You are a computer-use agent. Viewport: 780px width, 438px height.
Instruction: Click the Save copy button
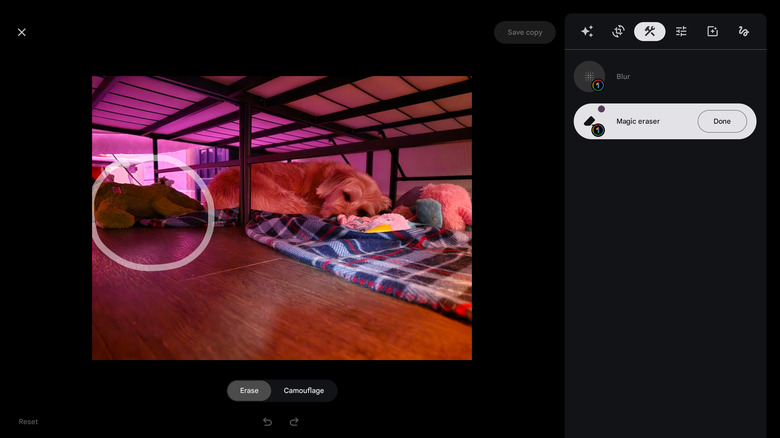pyautogui.click(x=525, y=32)
